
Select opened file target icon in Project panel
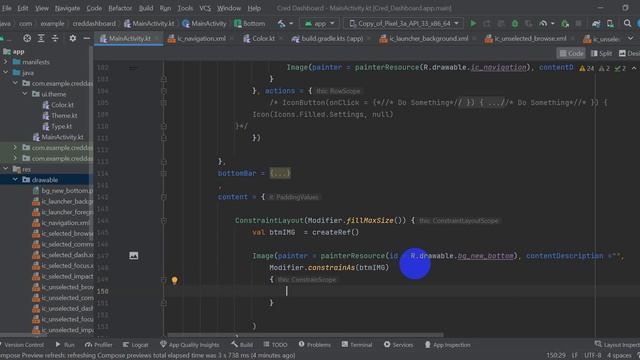point(27,38)
